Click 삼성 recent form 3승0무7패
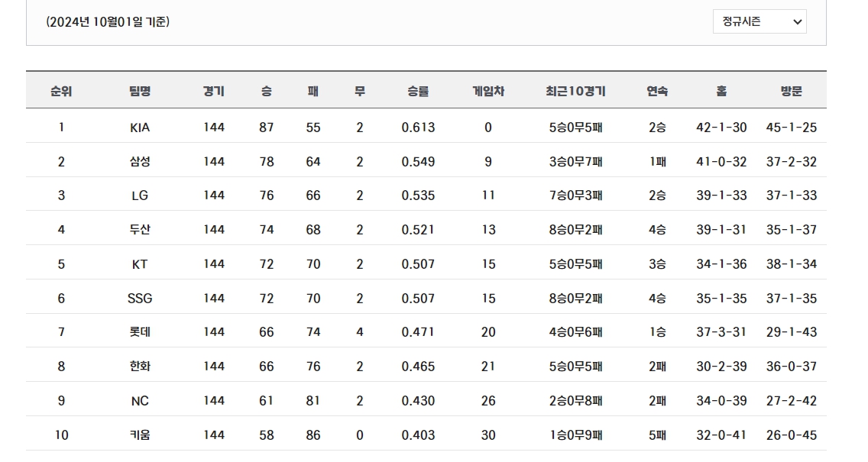The height and width of the screenshot is (462, 868). pyautogui.click(x=575, y=162)
